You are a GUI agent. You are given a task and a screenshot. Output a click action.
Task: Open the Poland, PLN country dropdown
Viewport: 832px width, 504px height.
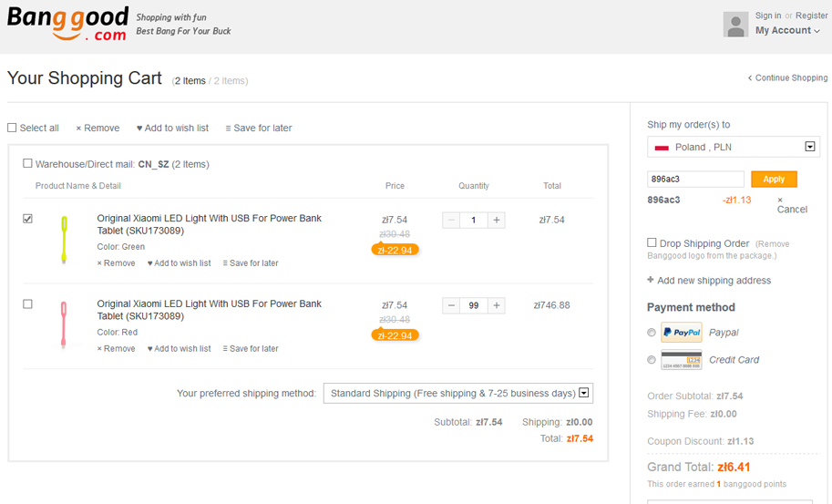(734, 147)
